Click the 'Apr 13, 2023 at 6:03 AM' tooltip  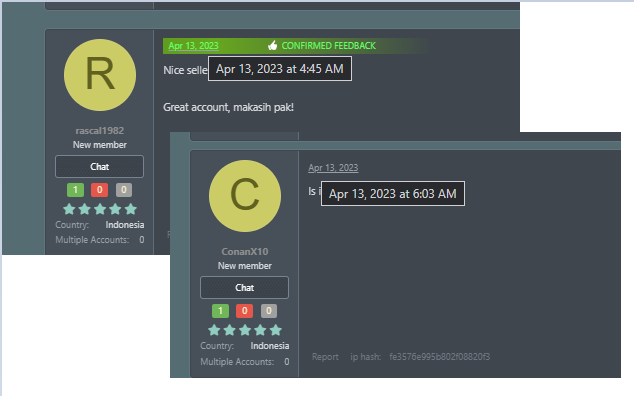[x=393, y=194]
